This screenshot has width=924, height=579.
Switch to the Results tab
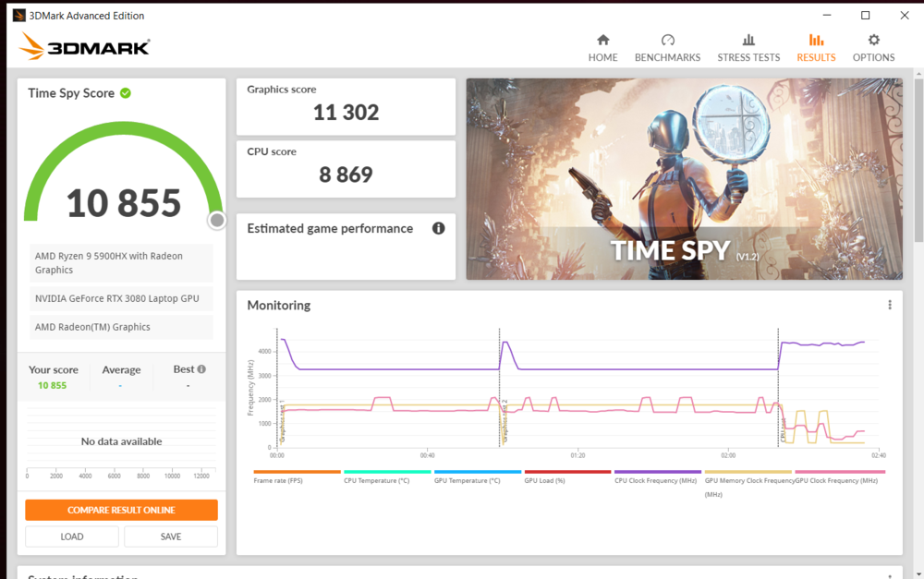[x=816, y=48]
